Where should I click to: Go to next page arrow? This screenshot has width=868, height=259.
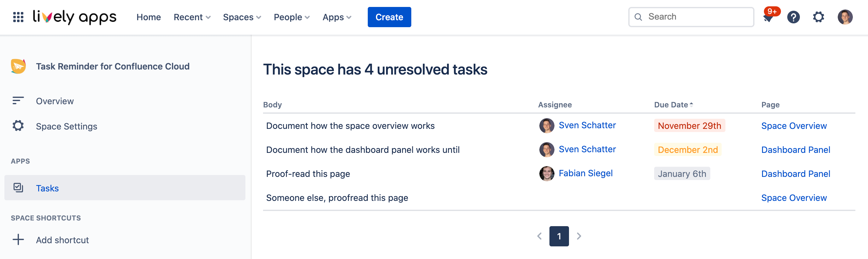(579, 236)
